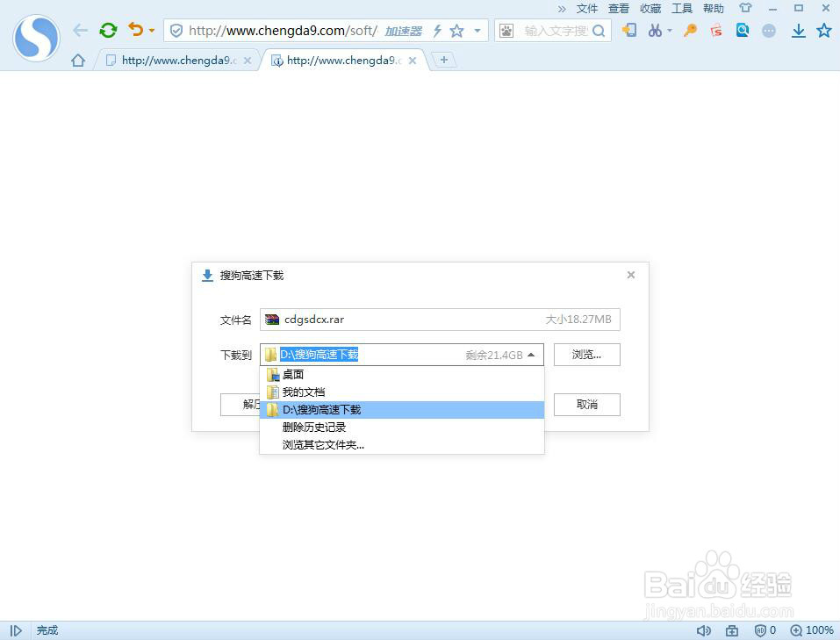Click 浏览其它文件夹... in the list
840x640 pixels.
(402, 445)
